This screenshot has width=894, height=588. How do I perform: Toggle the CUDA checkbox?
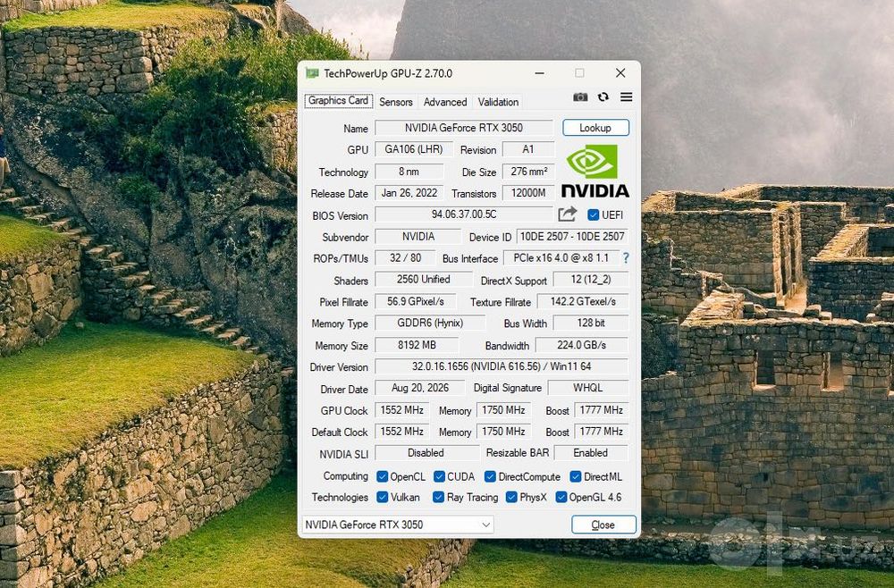coord(439,477)
